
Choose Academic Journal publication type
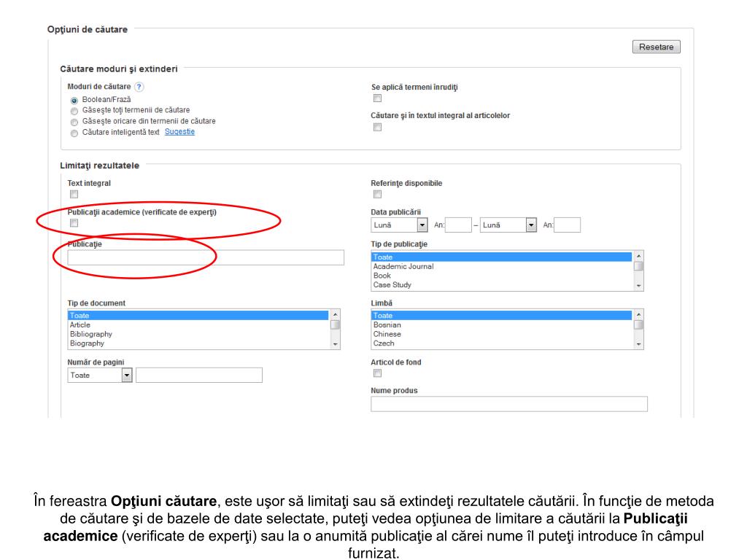[502, 266]
